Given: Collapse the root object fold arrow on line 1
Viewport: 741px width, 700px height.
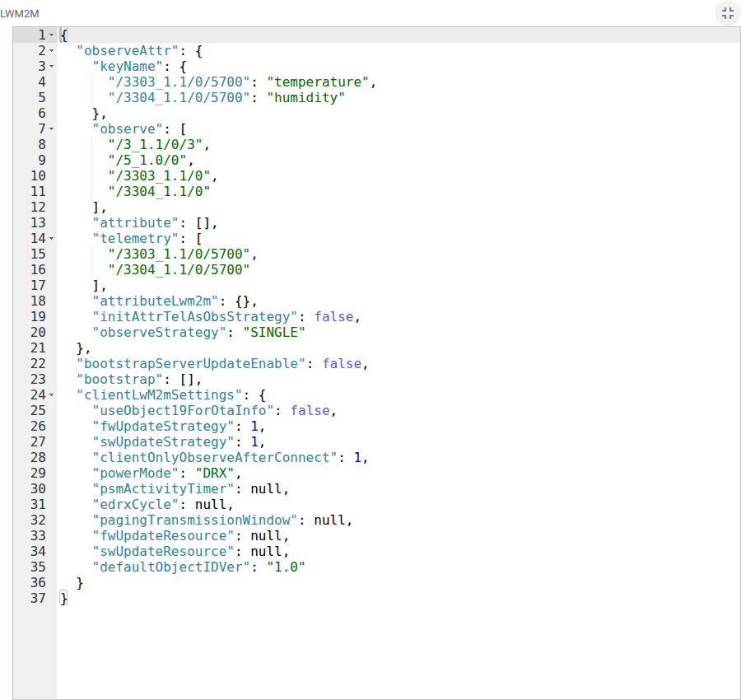Looking at the screenshot, I should coord(52,35).
